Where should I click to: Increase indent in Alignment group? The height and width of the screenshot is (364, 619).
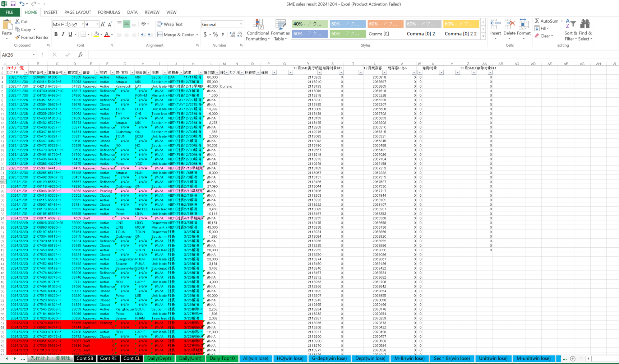151,34
